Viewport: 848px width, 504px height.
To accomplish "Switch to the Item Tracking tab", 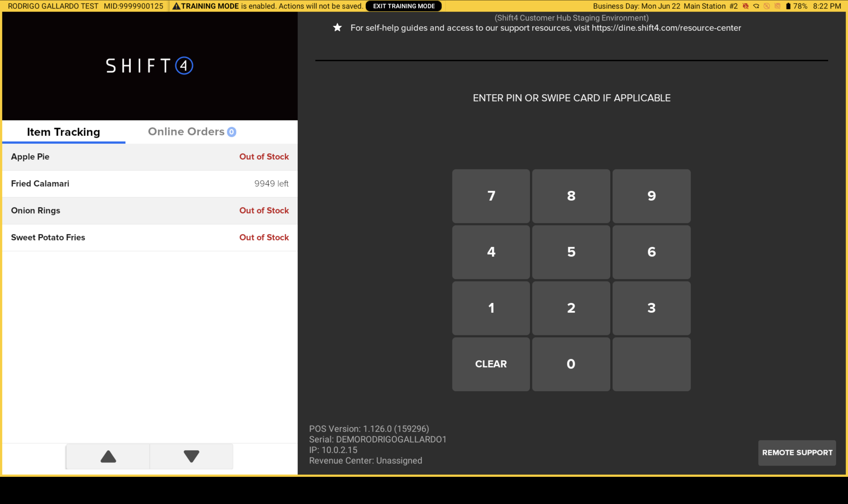I will tap(64, 132).
